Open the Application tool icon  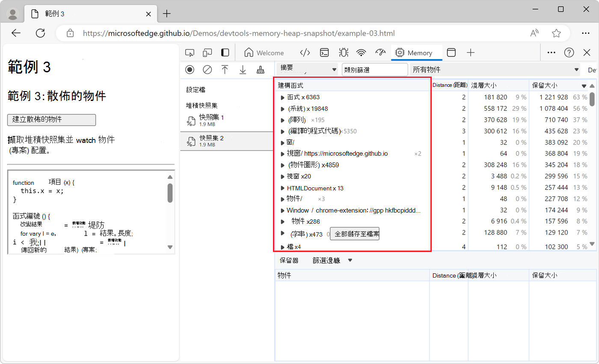point(451,53)
